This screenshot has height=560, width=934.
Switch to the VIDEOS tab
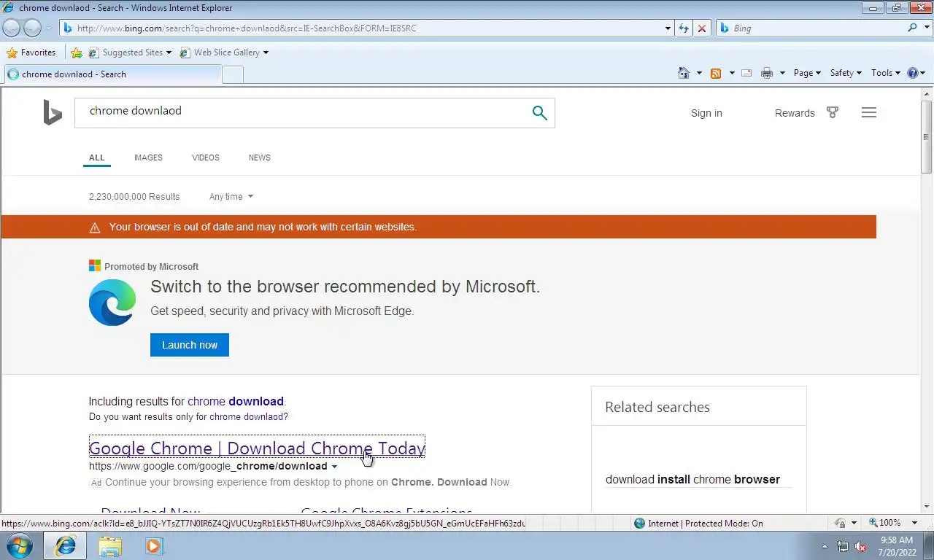point(206,157)
